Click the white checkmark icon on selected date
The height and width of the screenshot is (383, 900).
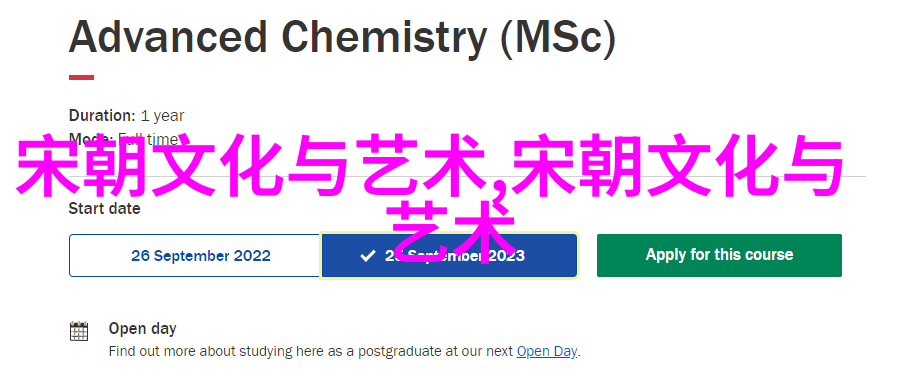pos(367,256)
